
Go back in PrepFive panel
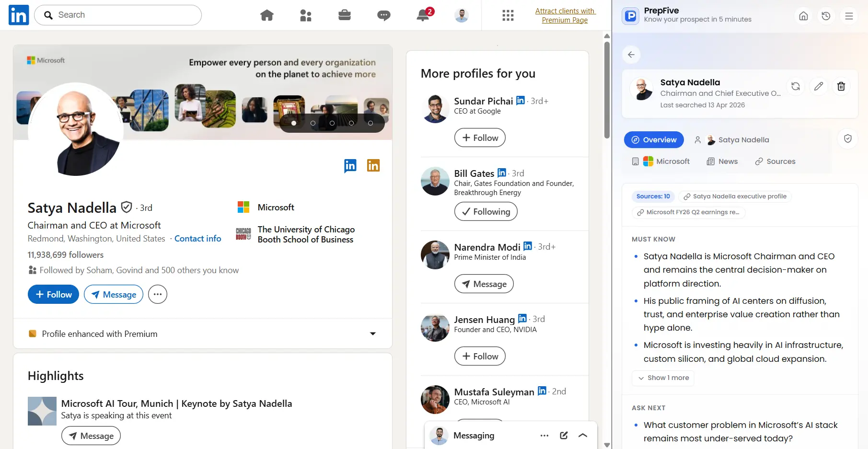click(631, 55)
